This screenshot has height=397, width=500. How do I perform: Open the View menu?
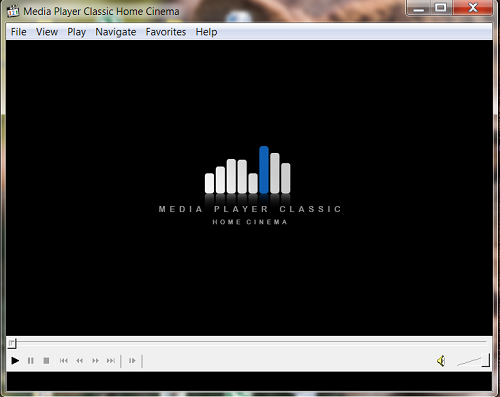(47, 32)
